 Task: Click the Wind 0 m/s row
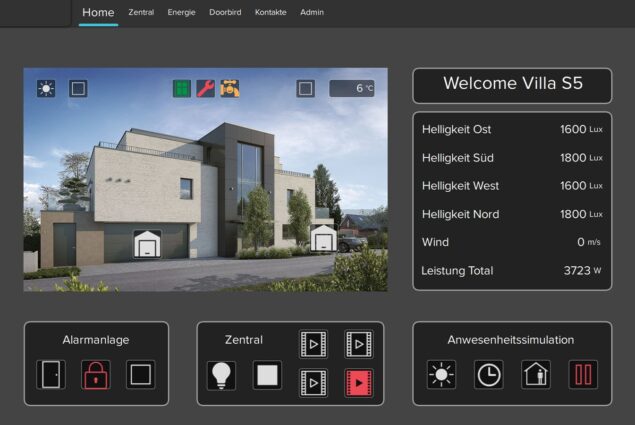pyautogui.click(x=512, y=242)
